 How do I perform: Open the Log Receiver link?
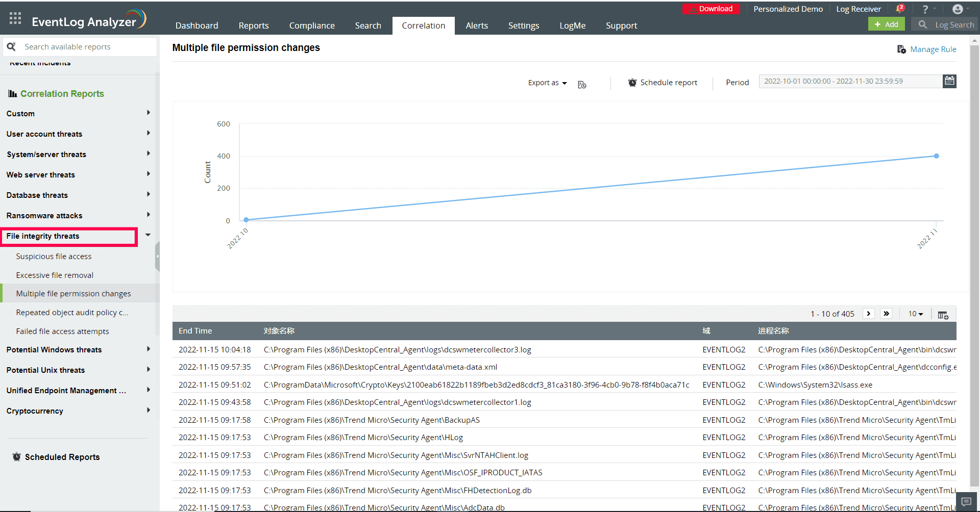coord(859,9)
